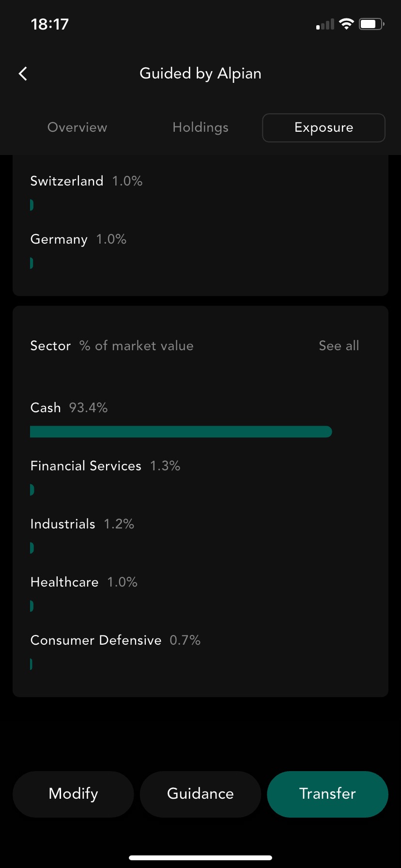This screenshot has width=401, height=868.
Task: Select the Cash sector label
Action: click(46, 408)
